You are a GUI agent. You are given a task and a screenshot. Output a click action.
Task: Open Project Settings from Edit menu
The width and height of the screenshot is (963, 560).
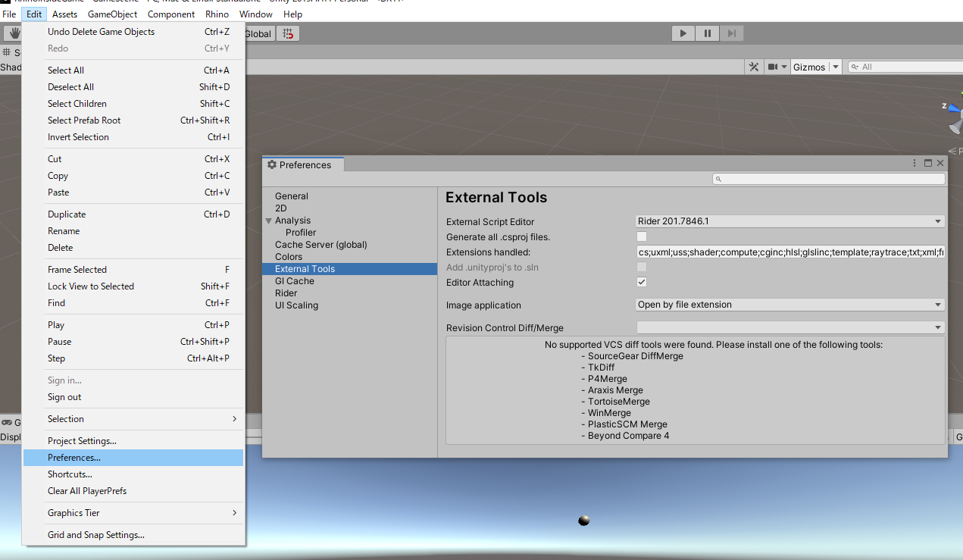pyautogui.click(x=133, y=441)
